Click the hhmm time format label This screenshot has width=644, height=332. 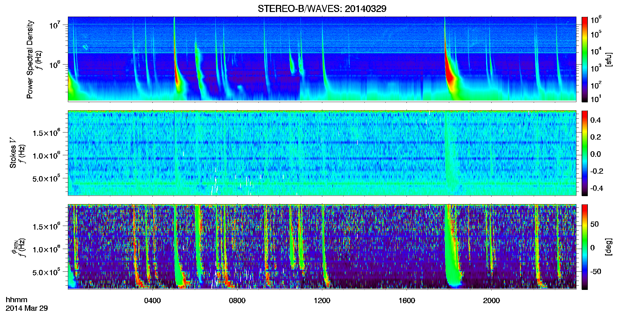(17, 300)
